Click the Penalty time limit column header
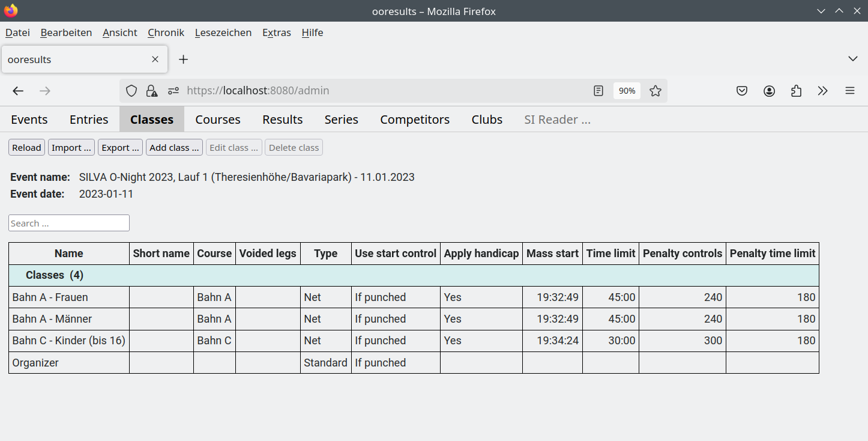The width and height of the screenshot is (868, 441). (773, 254)
